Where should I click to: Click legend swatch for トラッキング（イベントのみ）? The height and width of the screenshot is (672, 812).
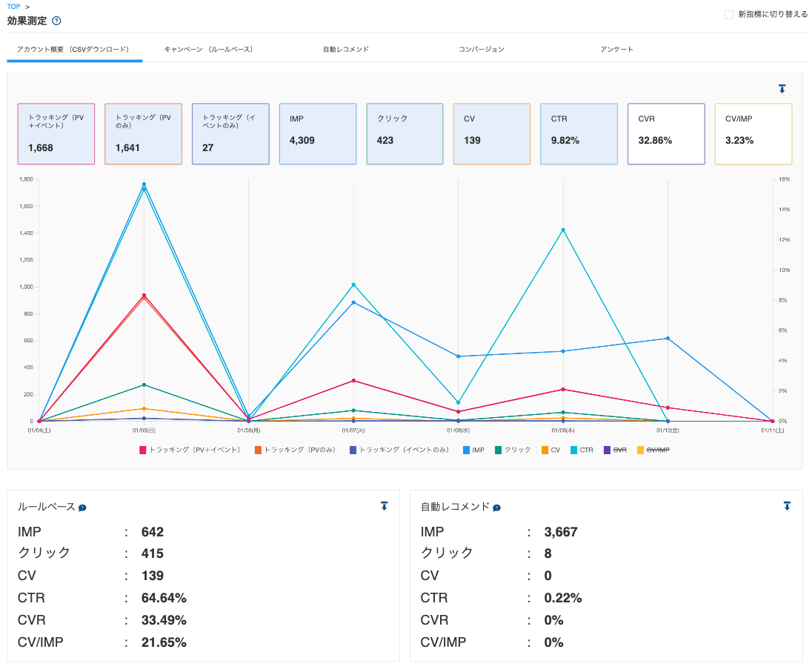[x=353, y=450]
